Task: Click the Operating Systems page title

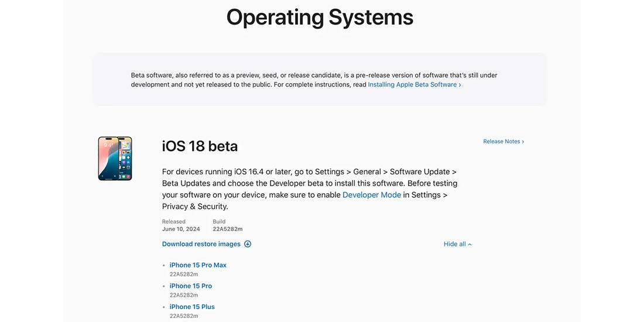Action: pos(320,18)
